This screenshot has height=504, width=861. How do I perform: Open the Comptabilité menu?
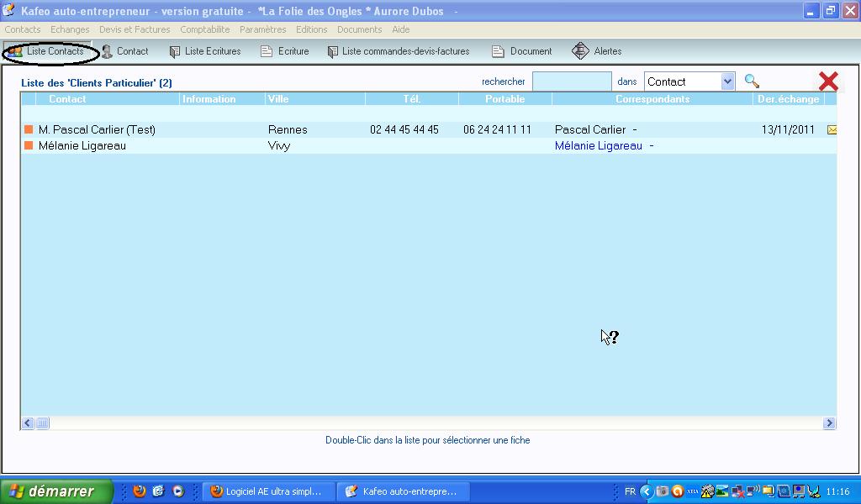(204, 29)
